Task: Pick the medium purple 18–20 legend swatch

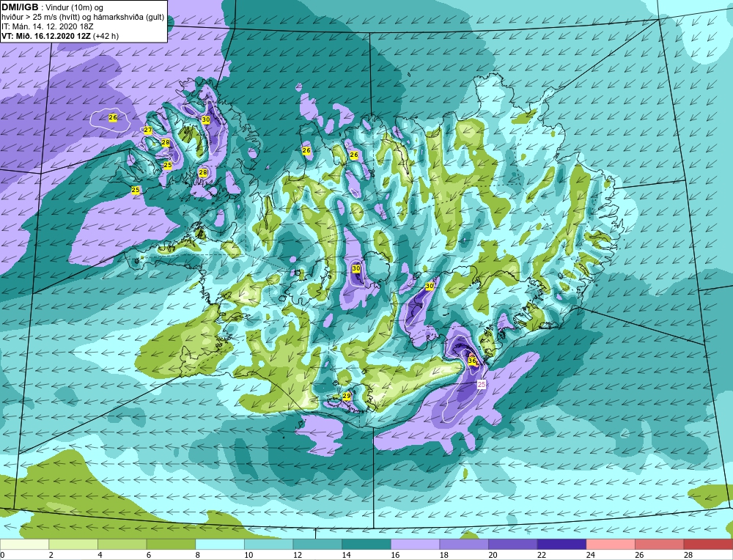Action: [x=464, y=544]
